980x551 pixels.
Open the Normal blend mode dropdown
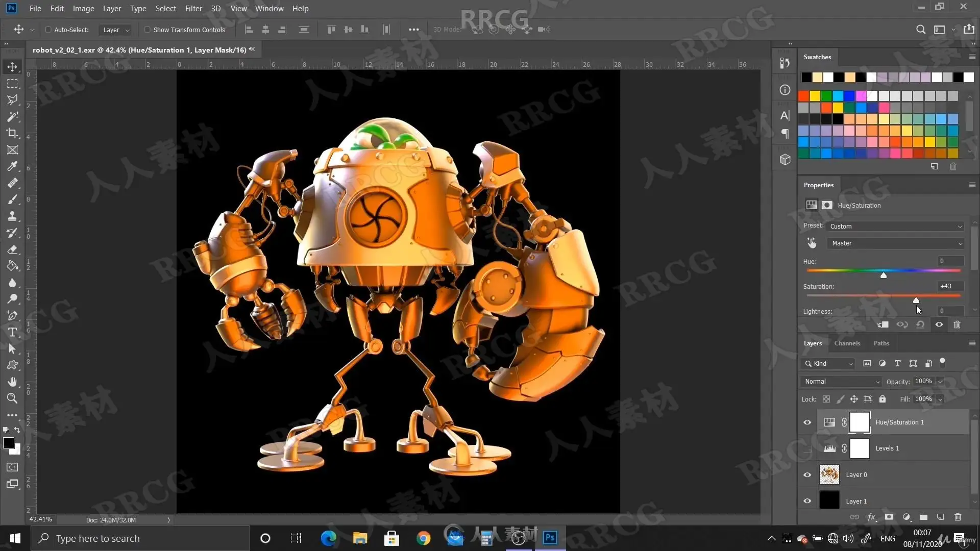[841, 382]
